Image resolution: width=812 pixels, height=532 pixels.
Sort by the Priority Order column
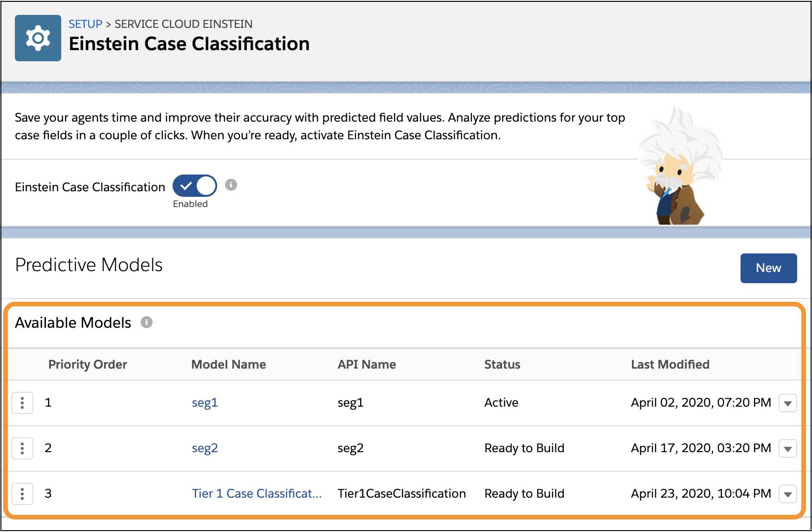pos(88,364)
